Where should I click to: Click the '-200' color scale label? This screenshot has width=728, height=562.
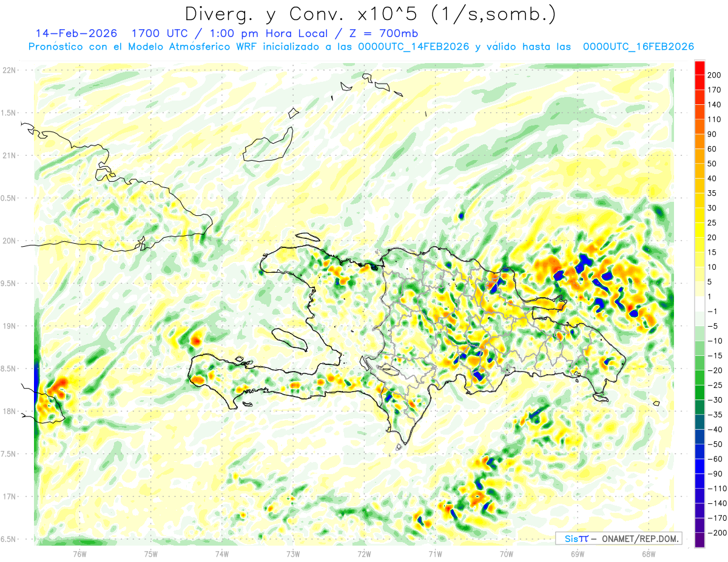point(716,532)
